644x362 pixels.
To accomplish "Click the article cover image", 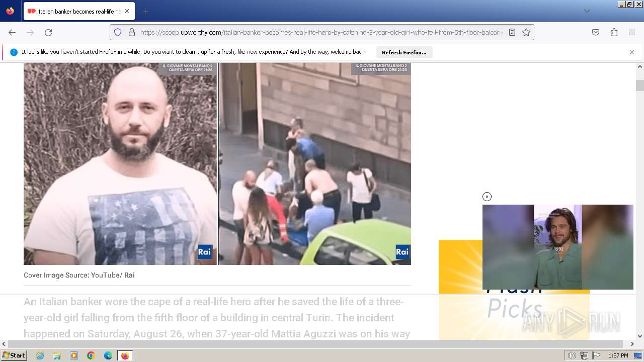I will coord(217,163).
